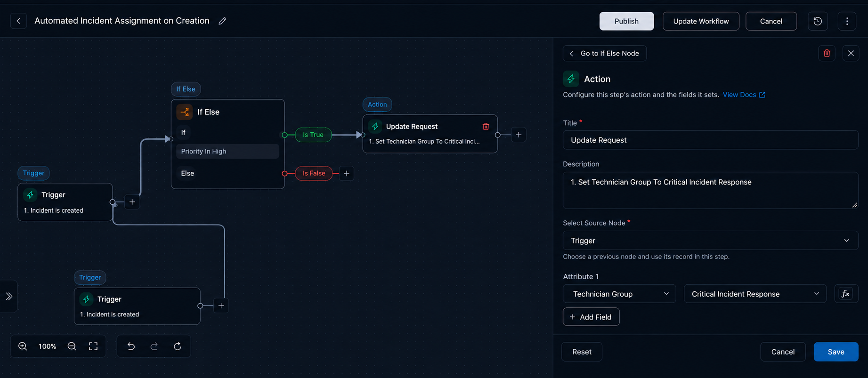Add step on the Is False branch
868x378 pixels.
coord(346,173)
